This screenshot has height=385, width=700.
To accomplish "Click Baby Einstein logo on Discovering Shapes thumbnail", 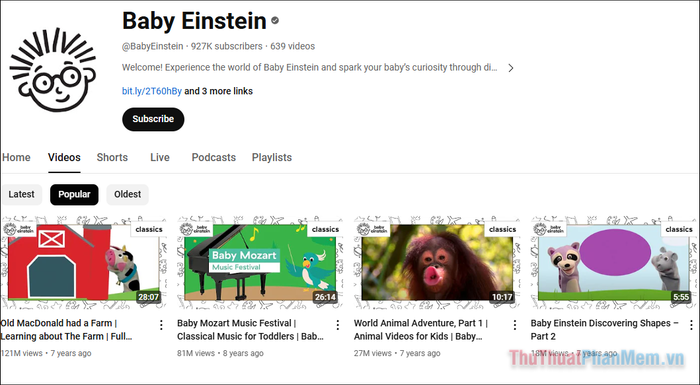I will 549,229.
